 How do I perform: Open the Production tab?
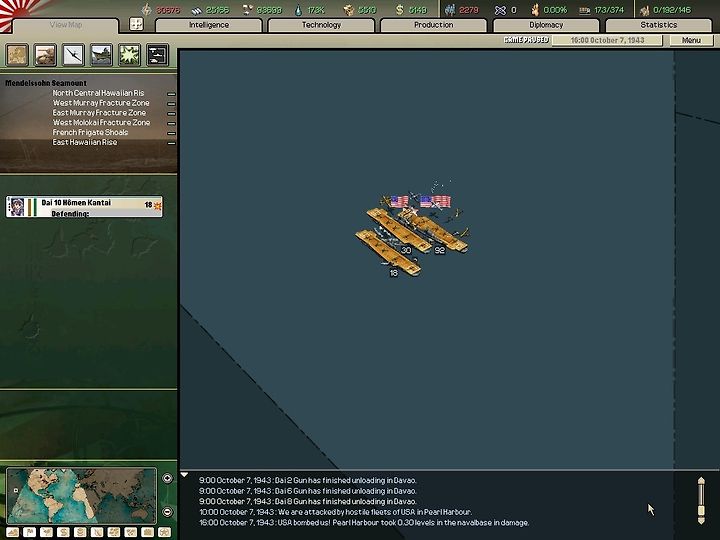tap(433, 25)
